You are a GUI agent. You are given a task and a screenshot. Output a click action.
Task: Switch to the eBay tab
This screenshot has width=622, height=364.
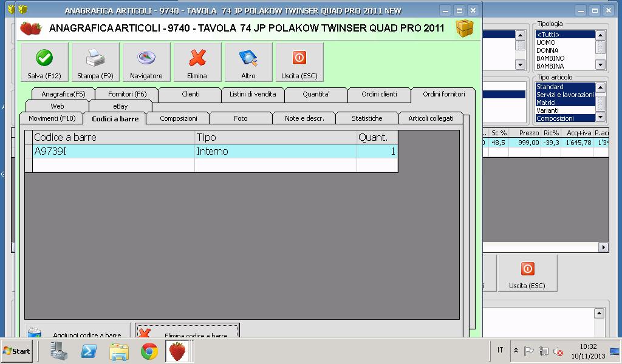tap(121, 106)
